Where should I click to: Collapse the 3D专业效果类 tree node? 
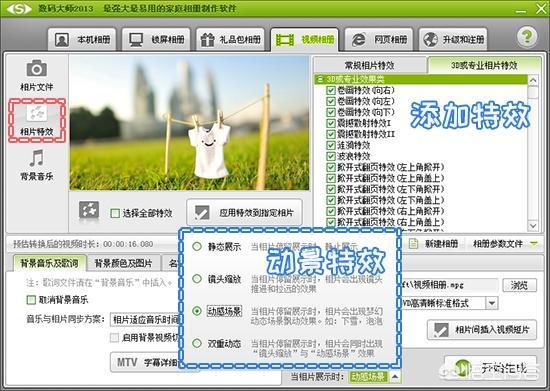(319, 79)
